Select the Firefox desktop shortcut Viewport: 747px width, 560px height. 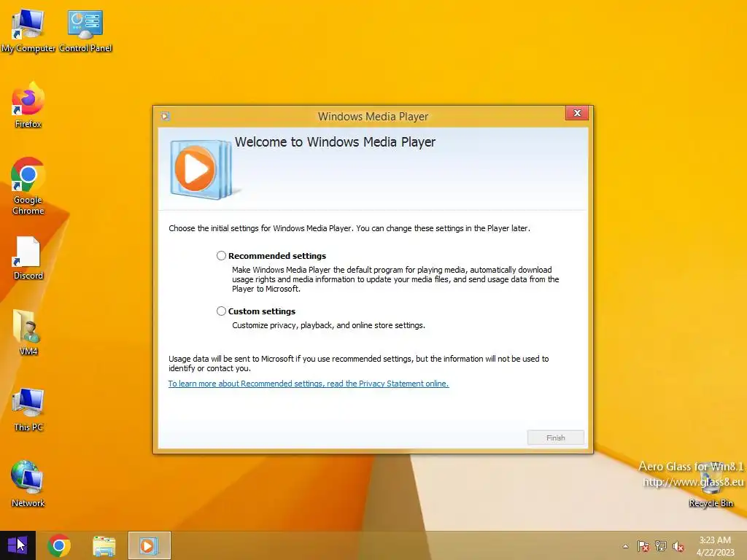click(x=28, y=106)
